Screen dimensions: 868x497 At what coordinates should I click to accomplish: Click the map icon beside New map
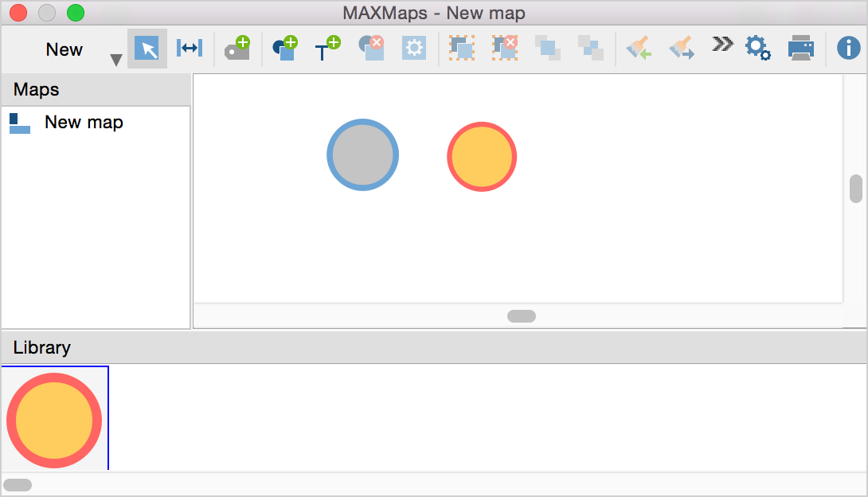coord(20,123)
